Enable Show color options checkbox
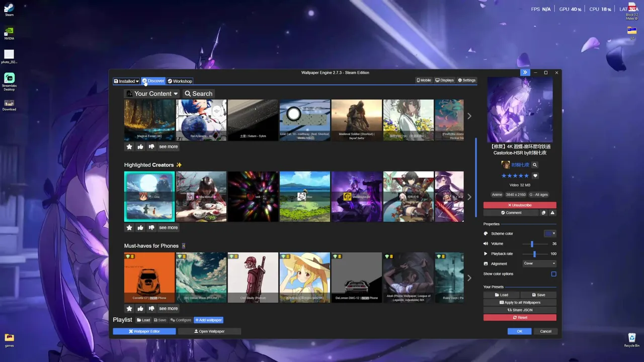This screenshot has height=362, width=644. [553, 274]
